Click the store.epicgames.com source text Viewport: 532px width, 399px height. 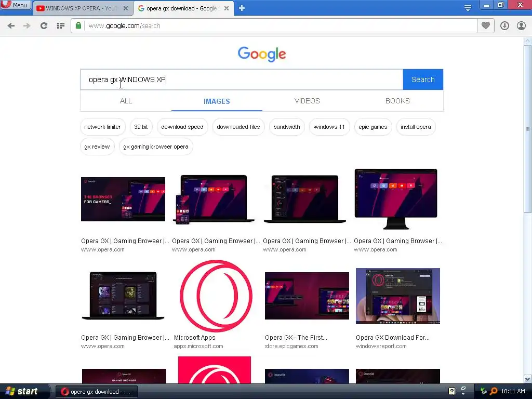coord(291,347)
